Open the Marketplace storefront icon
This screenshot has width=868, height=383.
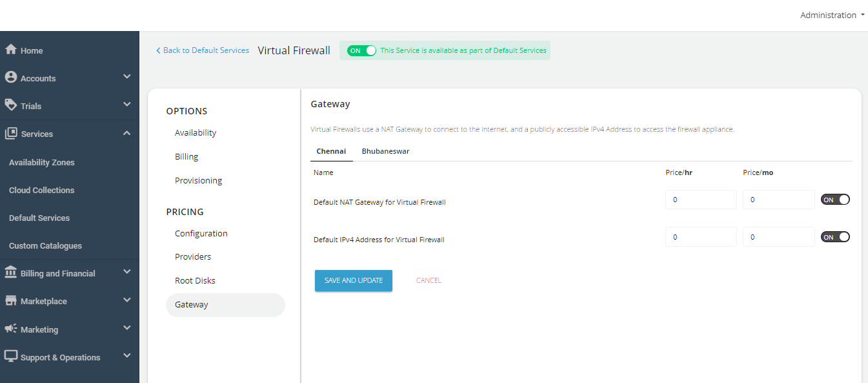pos(10,300)
